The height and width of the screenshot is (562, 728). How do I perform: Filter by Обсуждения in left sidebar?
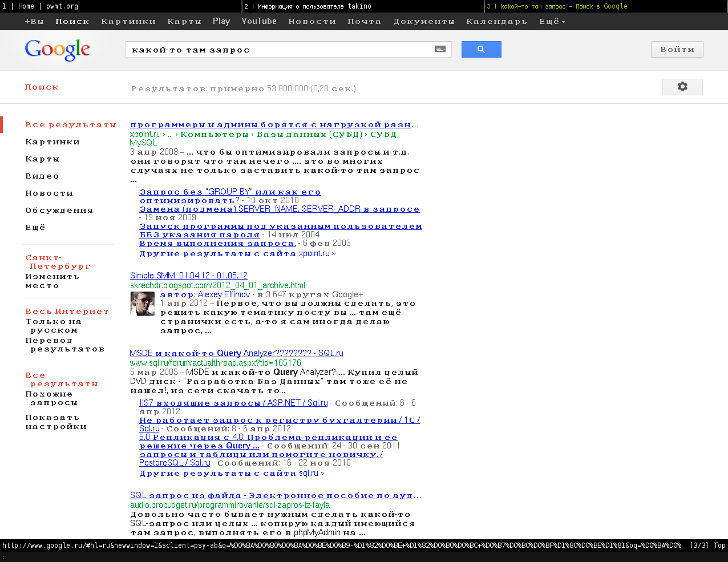(59, 211)
